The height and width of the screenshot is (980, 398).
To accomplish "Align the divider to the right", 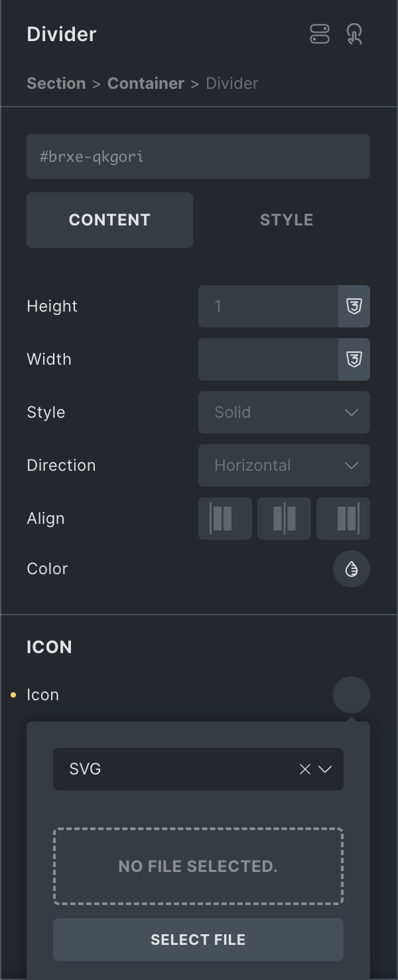I will point(343,519).
